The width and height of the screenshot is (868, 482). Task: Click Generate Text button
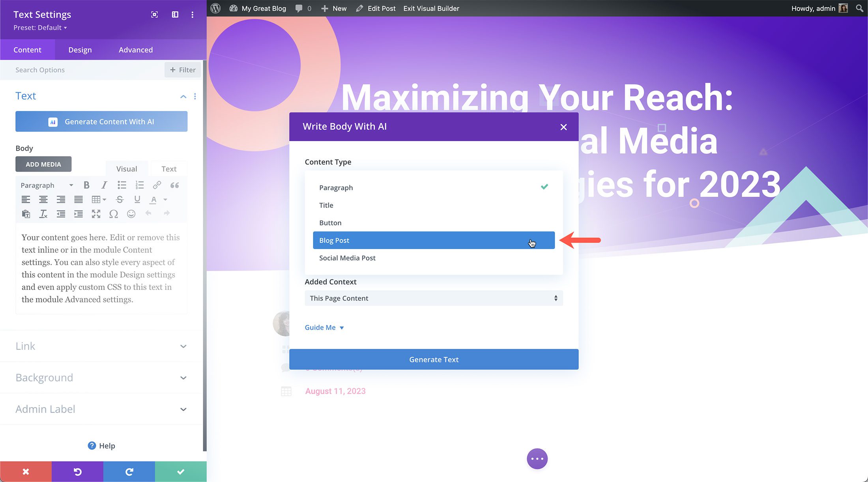coord(433,359)
